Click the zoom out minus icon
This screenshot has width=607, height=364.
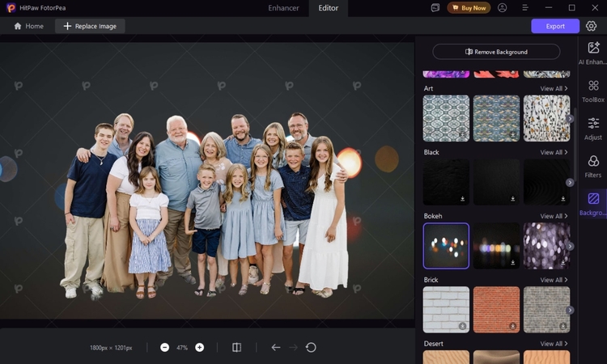tap(165, 347)
